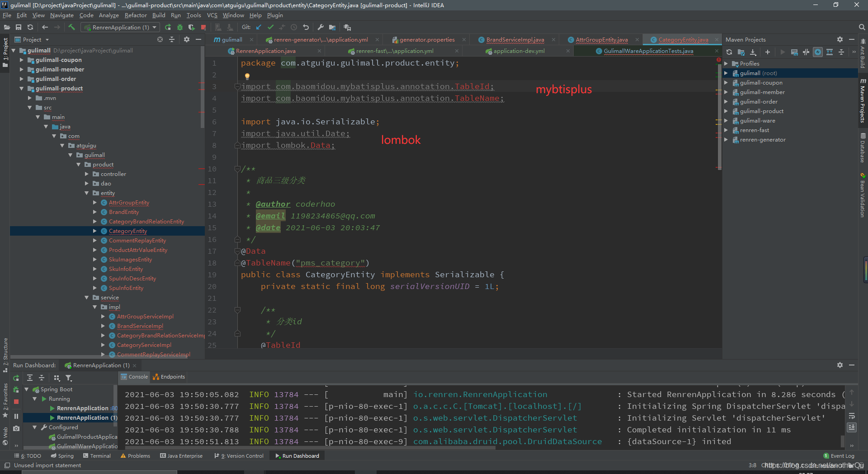The height and width of the screenshot is (474, 868).
Task: Switch to generator.properties editor tab
Action: coord(427,39)
